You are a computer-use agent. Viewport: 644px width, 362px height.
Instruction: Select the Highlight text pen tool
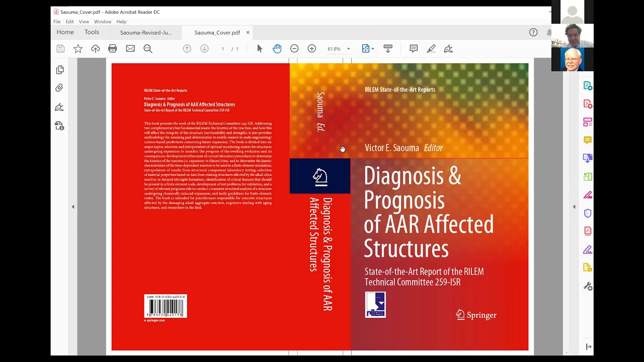pyautogui.click(x=431, y=49)
